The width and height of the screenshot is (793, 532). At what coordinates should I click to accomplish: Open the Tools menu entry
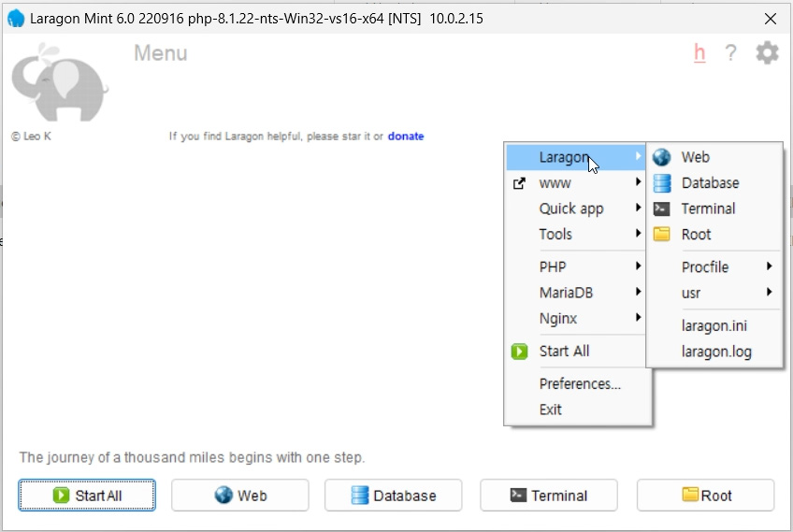[x=575, y=234]
